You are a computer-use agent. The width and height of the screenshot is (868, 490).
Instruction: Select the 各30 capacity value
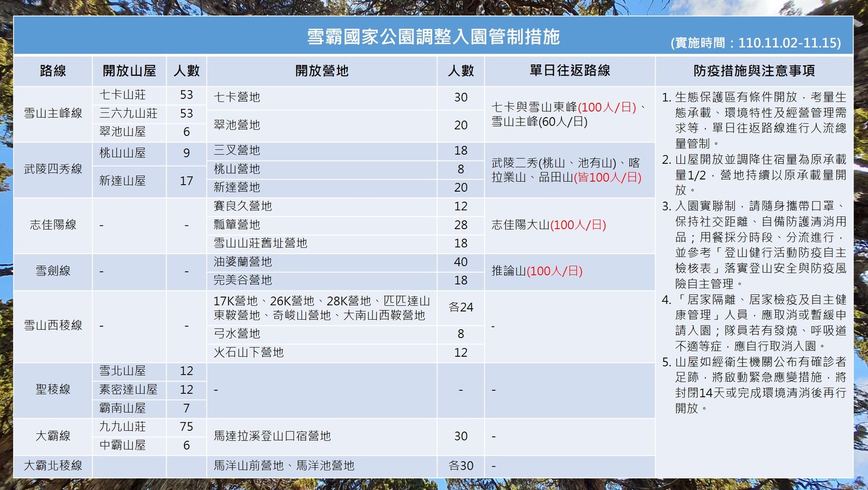[x=461, y=466]
